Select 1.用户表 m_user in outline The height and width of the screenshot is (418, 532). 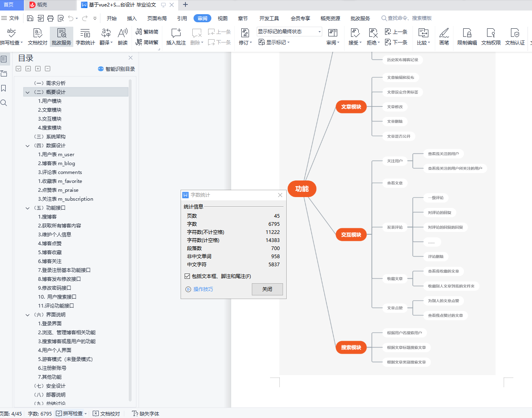tap(56, 155)
